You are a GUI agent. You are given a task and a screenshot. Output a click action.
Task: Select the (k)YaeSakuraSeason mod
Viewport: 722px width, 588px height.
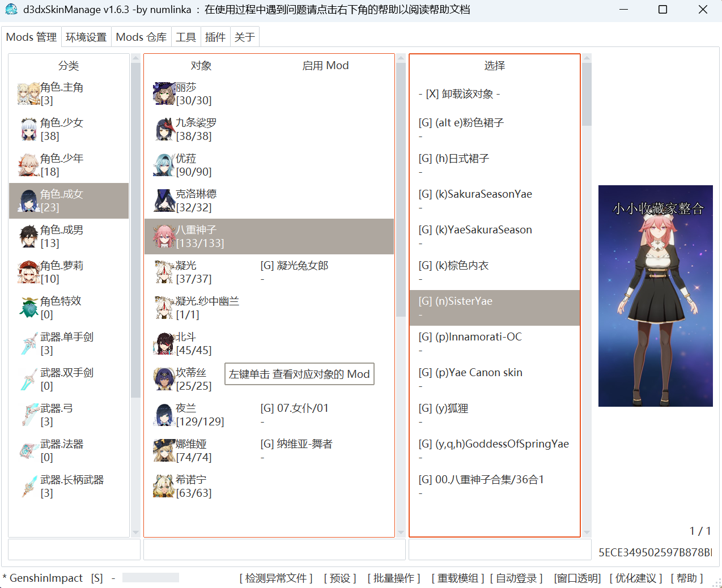pyautogui.click(x=495, y=236)
